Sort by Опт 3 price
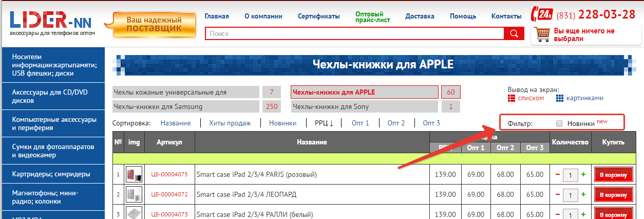The image size is (644, 219). 431,123
